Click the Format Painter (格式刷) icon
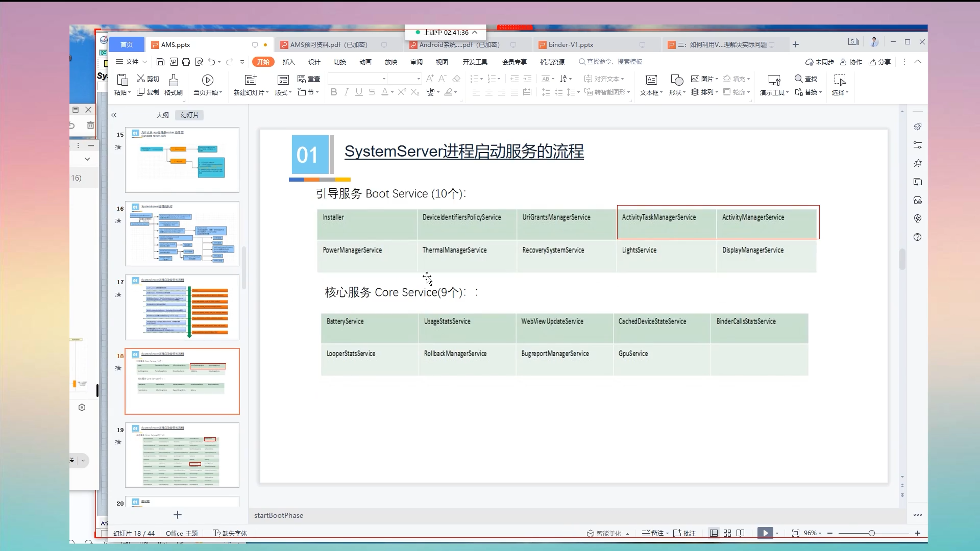The image size is (980, 551). pos(174,80)
